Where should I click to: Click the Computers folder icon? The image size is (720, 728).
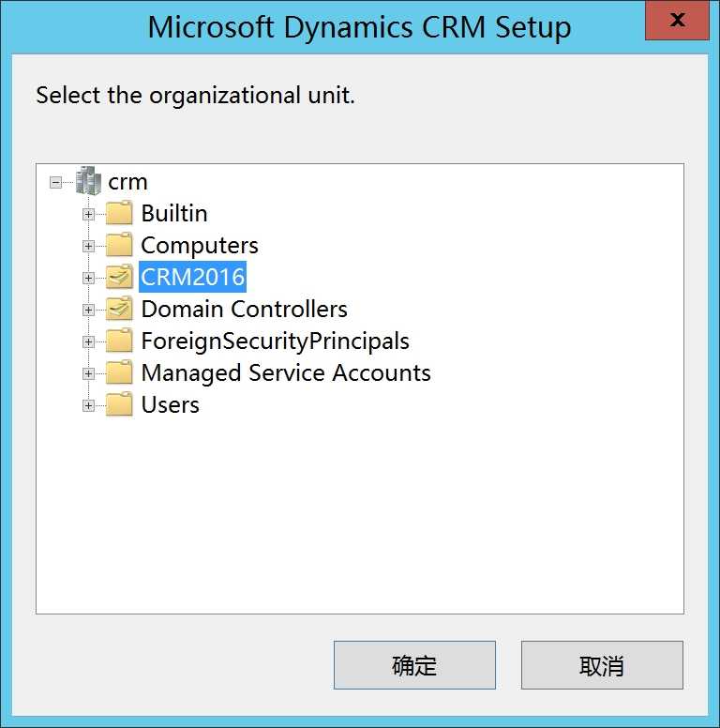[x=119, y=245]
